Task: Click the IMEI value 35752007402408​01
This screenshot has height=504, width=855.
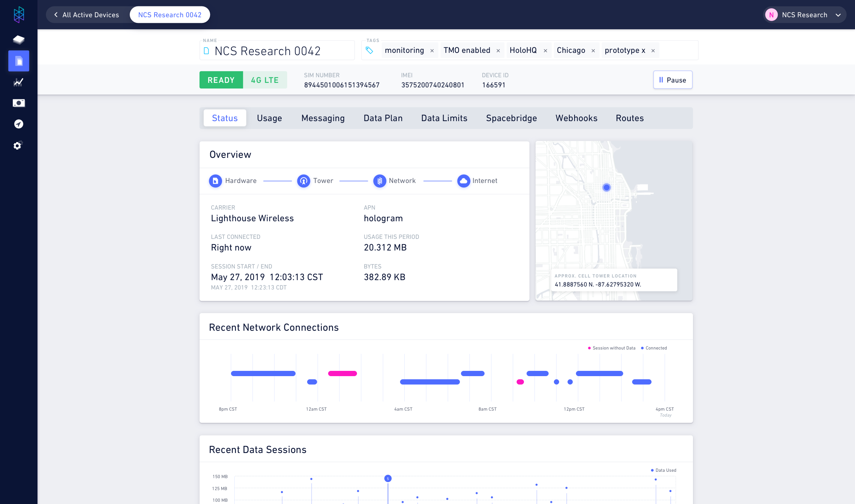Action: [x=433, y=85]
